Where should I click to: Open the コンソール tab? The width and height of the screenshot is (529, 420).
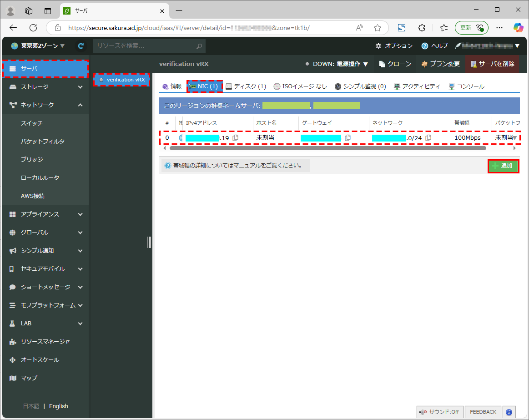[x=466, y=86]
